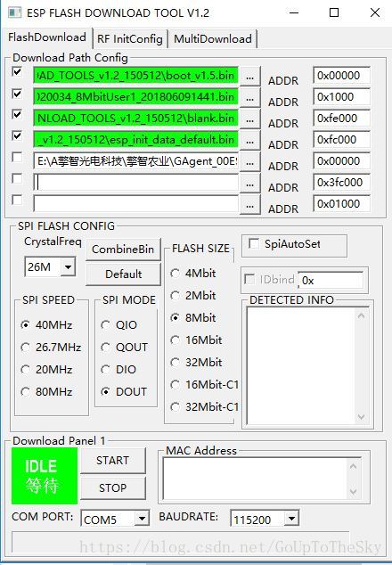The image size is (392, 565).
Task: Uncheck the blank.bin checkbox
Action: (x=17, y=114)
